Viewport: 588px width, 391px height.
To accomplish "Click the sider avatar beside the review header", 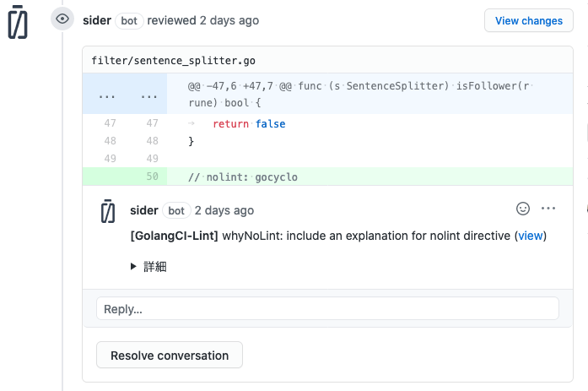I will (x=17, y=24).
